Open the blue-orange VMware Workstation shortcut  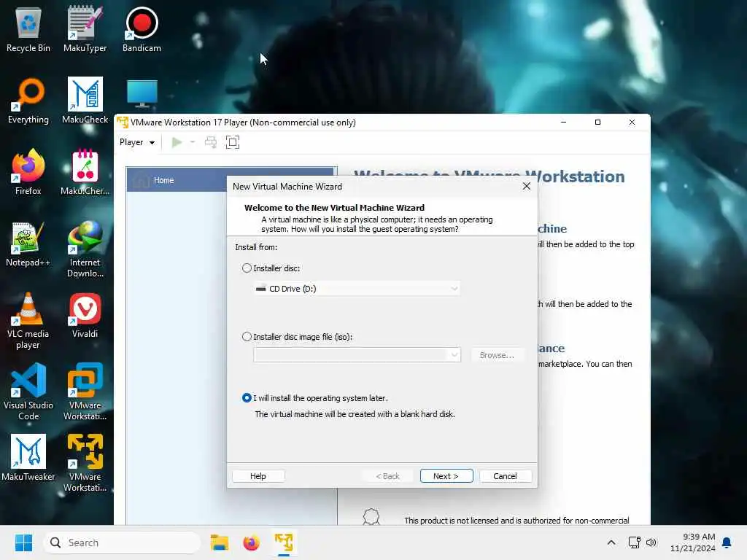(85, 392)
